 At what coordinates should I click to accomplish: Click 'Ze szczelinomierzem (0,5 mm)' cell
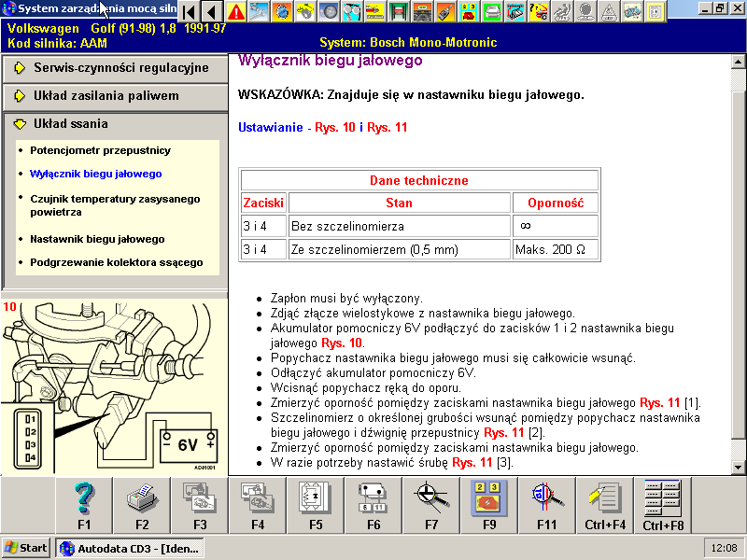pyautogui.click(x=400, y=249)
